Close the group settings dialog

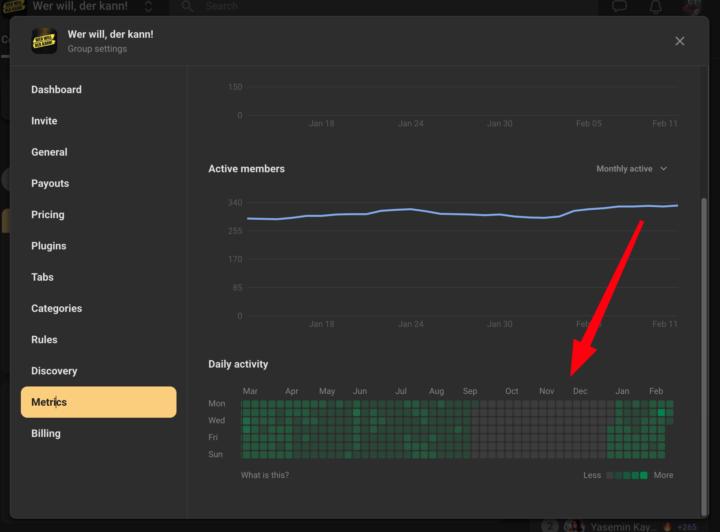coord(680,41)
